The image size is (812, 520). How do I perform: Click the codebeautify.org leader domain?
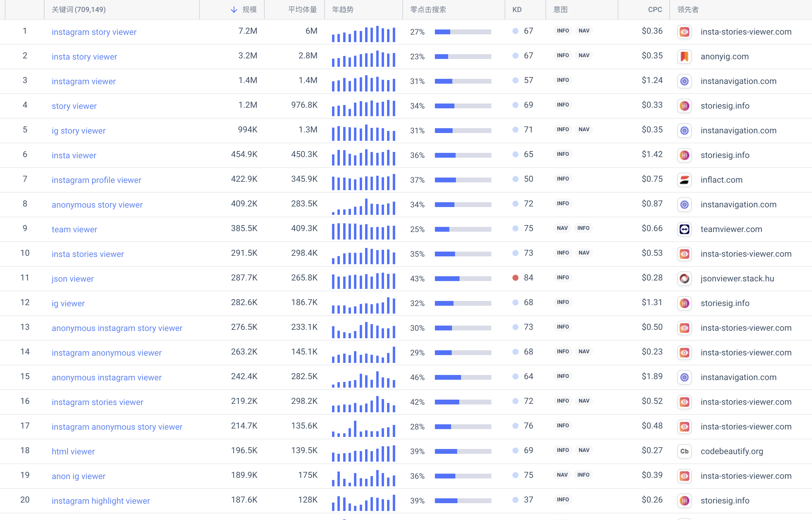[732, 451]
